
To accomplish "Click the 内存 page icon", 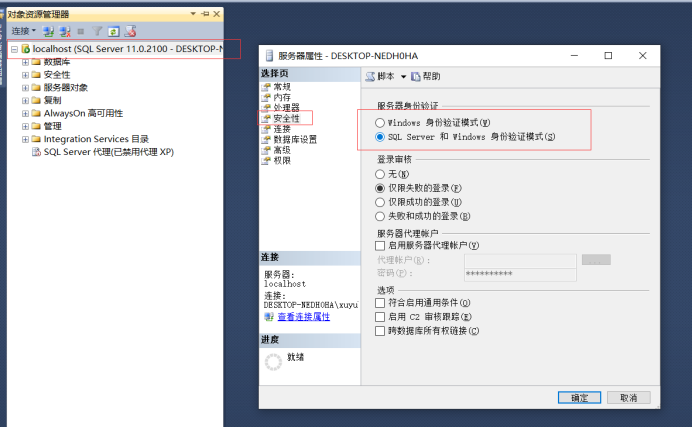I will tap(266, 98).
